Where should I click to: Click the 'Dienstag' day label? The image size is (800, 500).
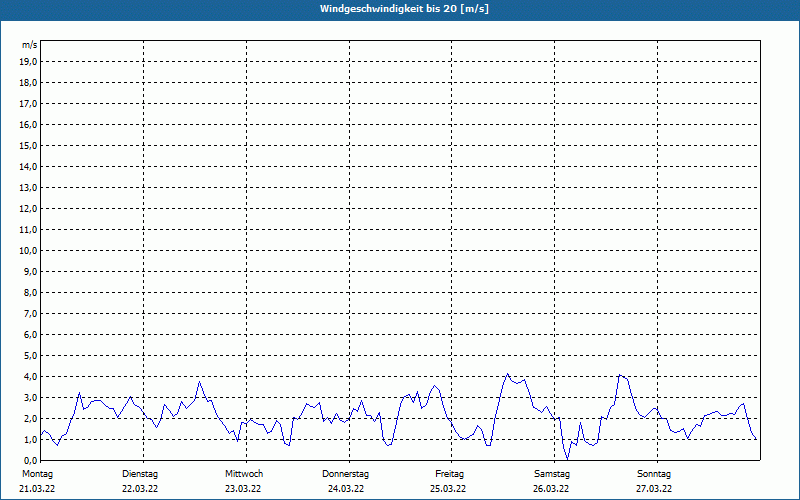tap(140, 474)
